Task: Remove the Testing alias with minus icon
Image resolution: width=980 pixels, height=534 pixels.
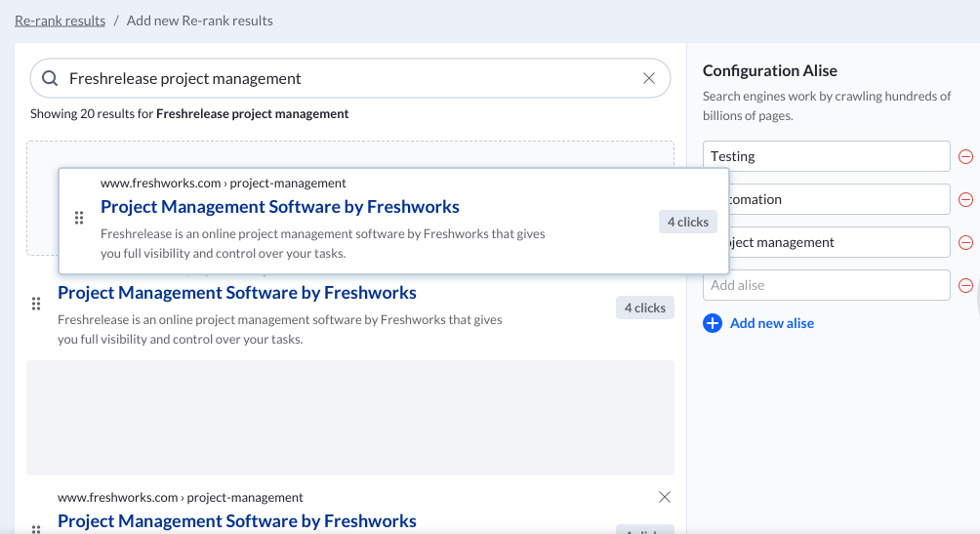Action: click(x=965, y=156)
